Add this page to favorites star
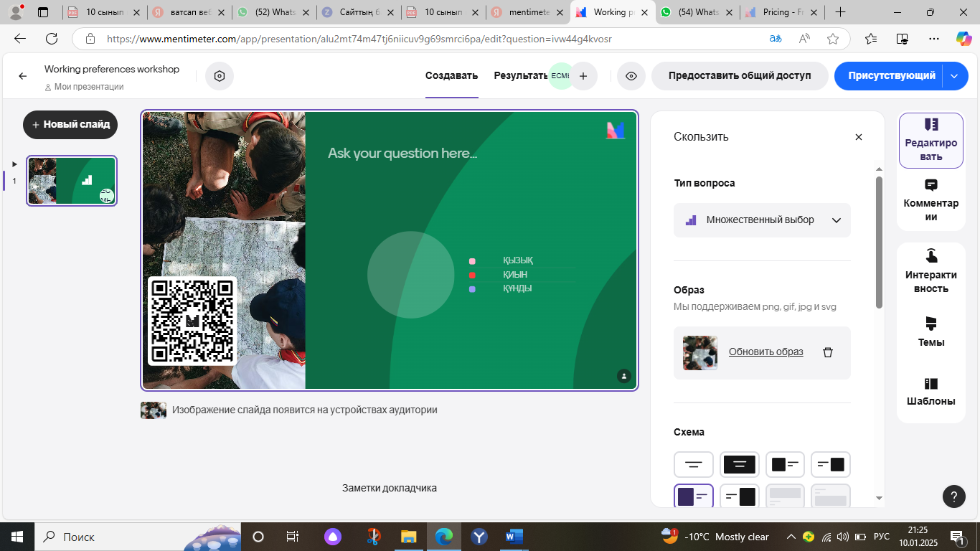Image resolution: width=980 pixels, height=551 pixels. [833, 39]
